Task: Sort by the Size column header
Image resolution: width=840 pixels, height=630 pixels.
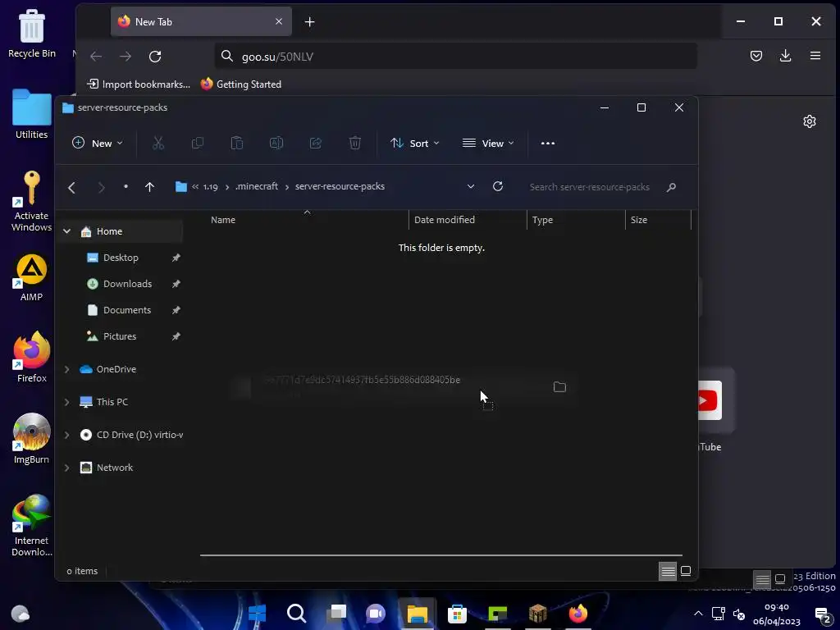Action: pyautogui.click(x=658, y=220)
